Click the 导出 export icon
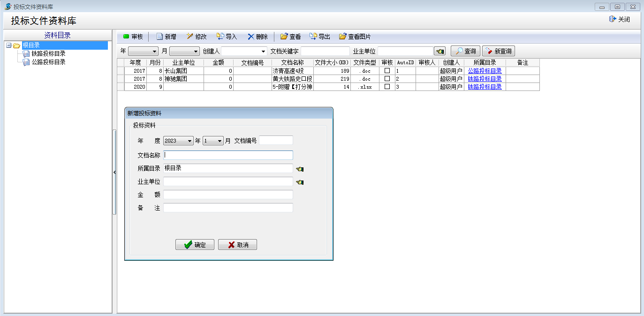This screenshot has height=316, width=644. pyautogui.click(x=313, y=37)
